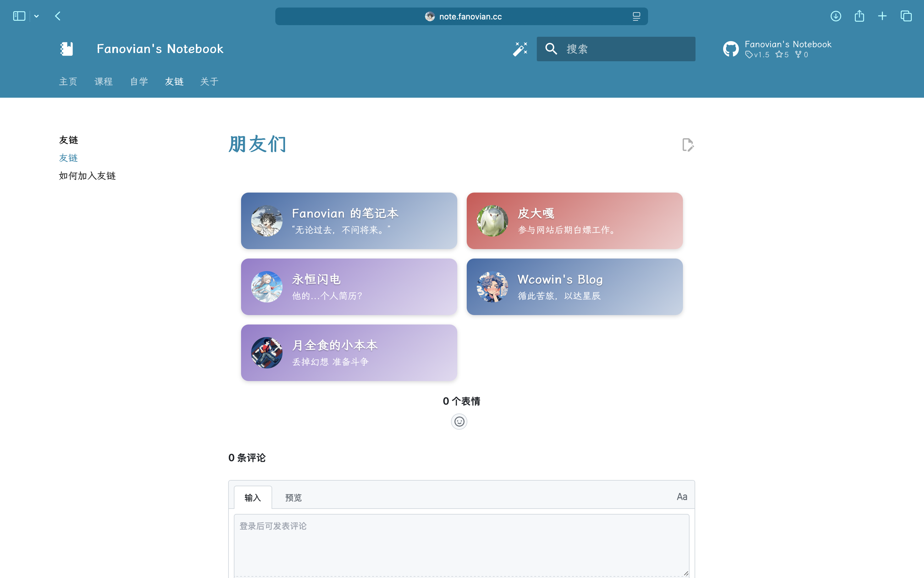Viewport: 924px width, 578px height.
Task: Open a new tab with plus icon
Action: point(882,16)
